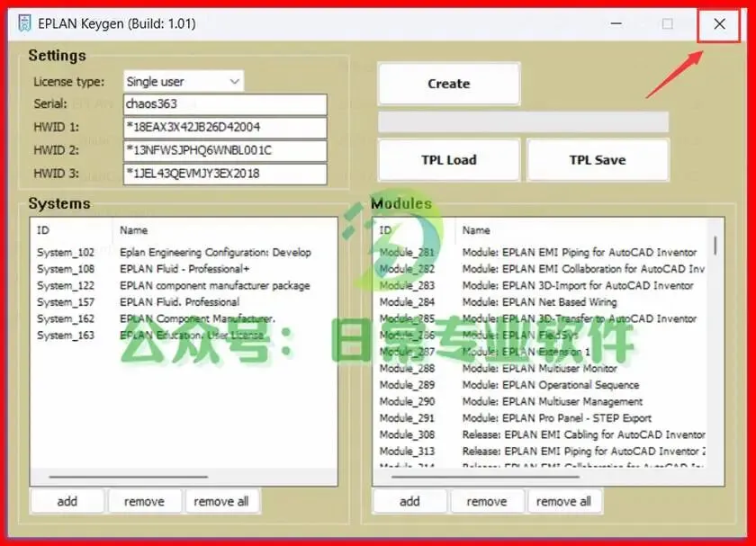Screen dimensions: 756x546
Task: Click the TPL Load button
Action: point(449,160)
